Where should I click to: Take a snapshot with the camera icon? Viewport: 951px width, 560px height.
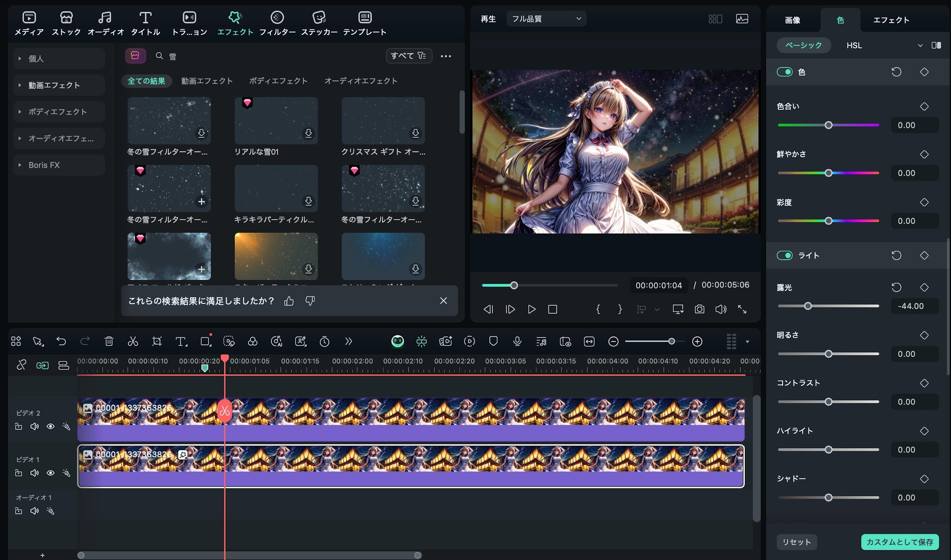point(700,309)
